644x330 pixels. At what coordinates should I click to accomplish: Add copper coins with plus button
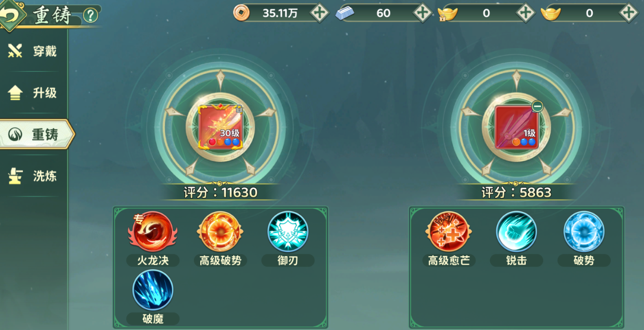coord(319,13)
